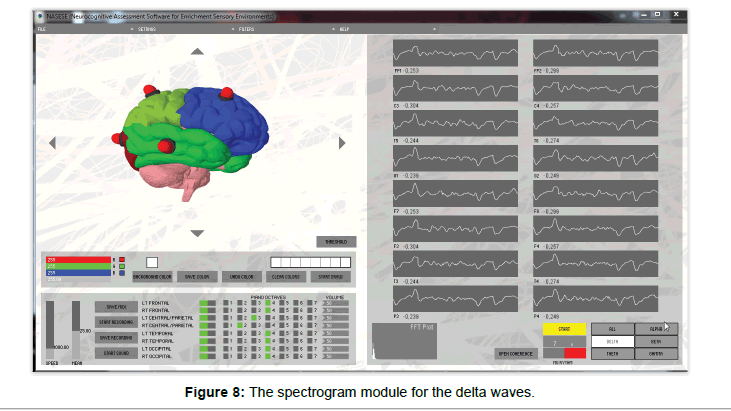Click the small red square beside red slider
This screenshot has width=731, height=411.
tap(122, 260)
